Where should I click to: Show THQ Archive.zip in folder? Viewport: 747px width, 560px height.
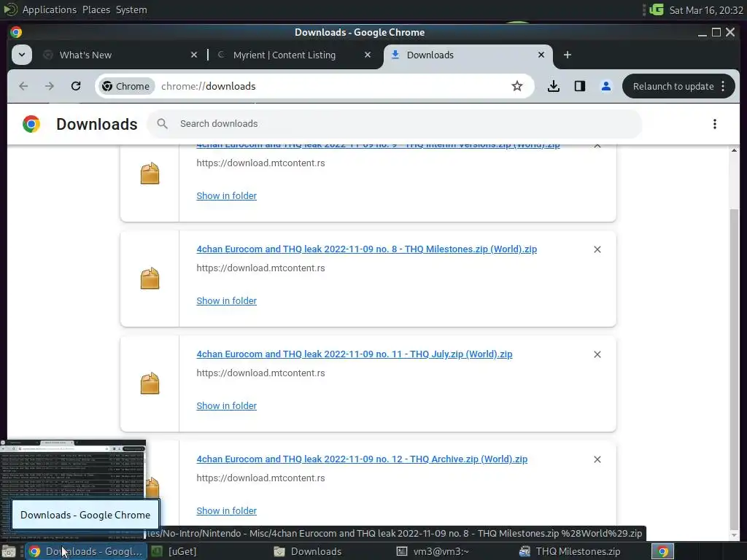point(226,511)
